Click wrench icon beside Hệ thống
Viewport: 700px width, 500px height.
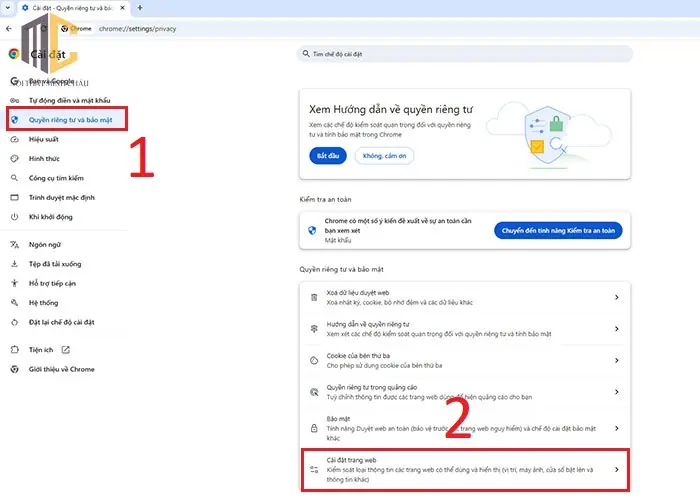click(14, 303)
